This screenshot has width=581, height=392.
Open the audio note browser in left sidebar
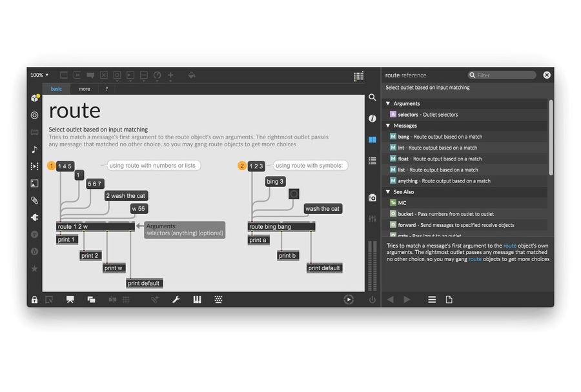(x=34, y=149)
